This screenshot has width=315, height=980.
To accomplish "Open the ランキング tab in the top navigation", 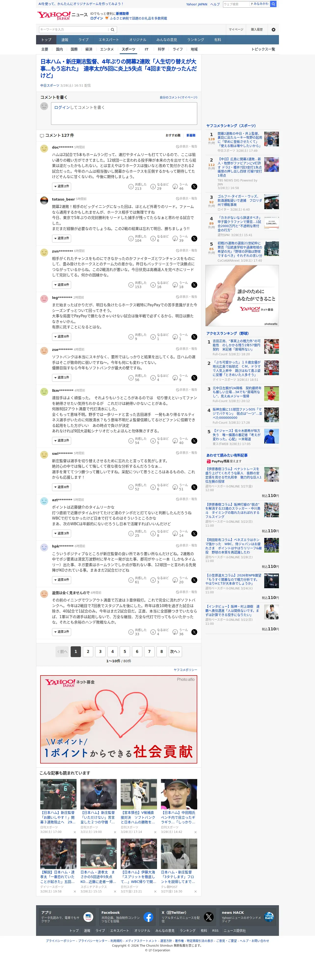I will tap(195, 39).
